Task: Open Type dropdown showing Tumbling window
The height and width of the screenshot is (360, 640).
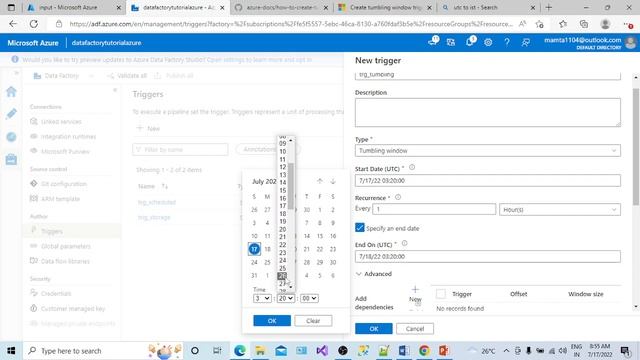Action: click(488, 151)
